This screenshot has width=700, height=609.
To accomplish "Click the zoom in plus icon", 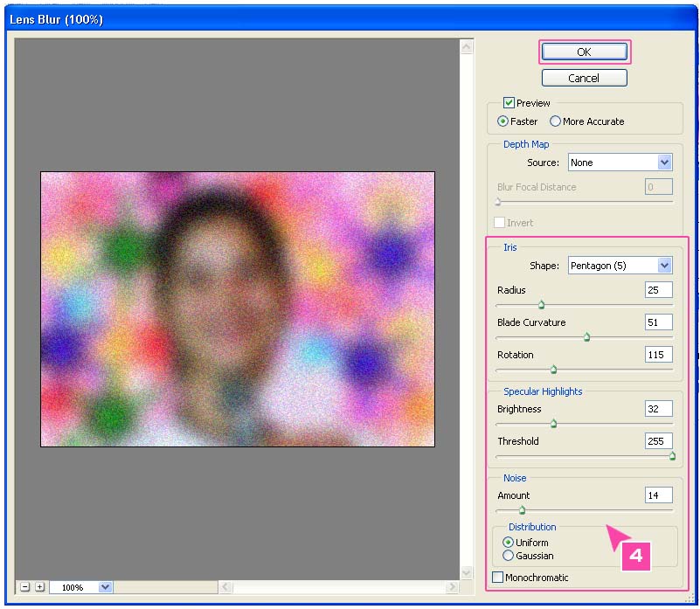I will point(39,587).
